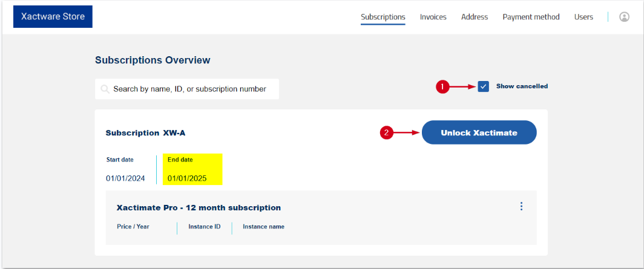Switch to the Address tab
The width and height of the screenshot is (644, 269).
(x=475, y=17)
